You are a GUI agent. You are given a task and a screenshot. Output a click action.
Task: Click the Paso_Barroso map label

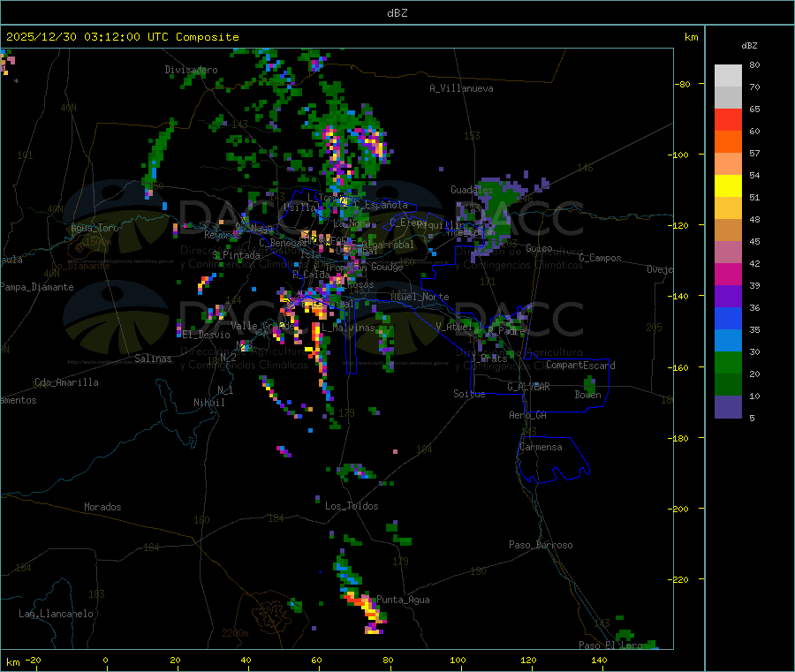(x=541, y=545)
